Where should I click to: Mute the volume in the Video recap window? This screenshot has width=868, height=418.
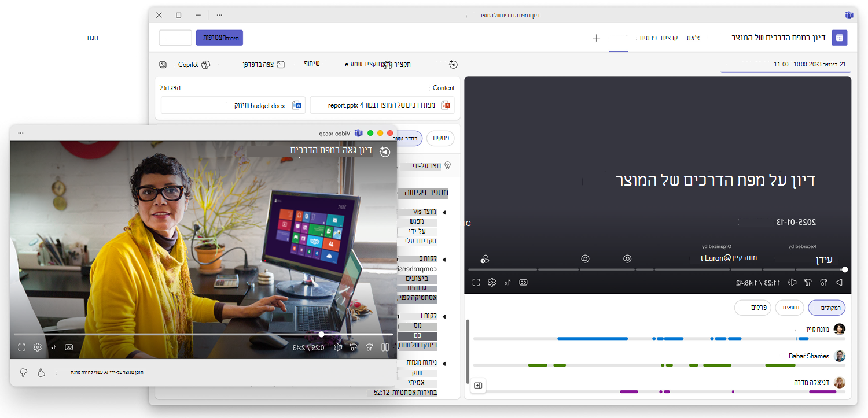click(338, 347)
